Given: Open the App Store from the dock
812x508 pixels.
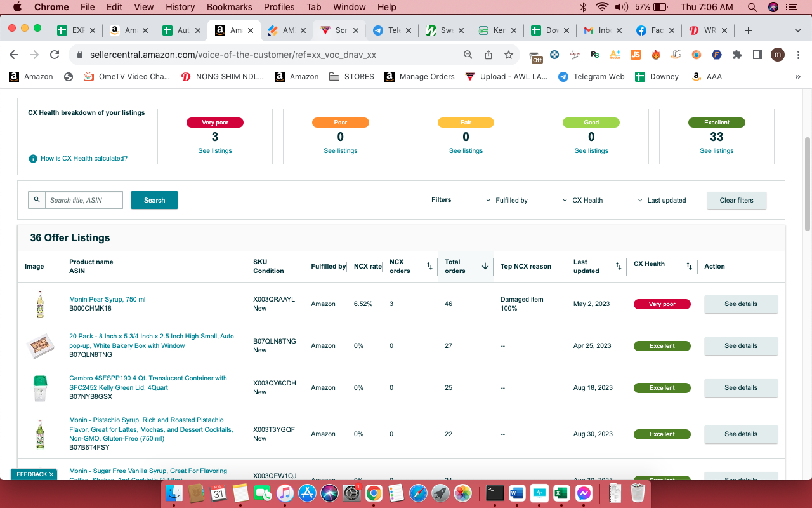Looking at the screenshot, I should (307, 492).
